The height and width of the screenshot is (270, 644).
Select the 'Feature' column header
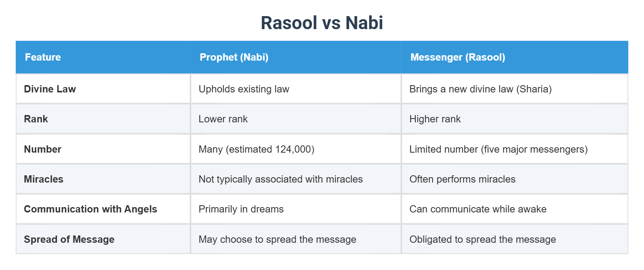point(103,57)
